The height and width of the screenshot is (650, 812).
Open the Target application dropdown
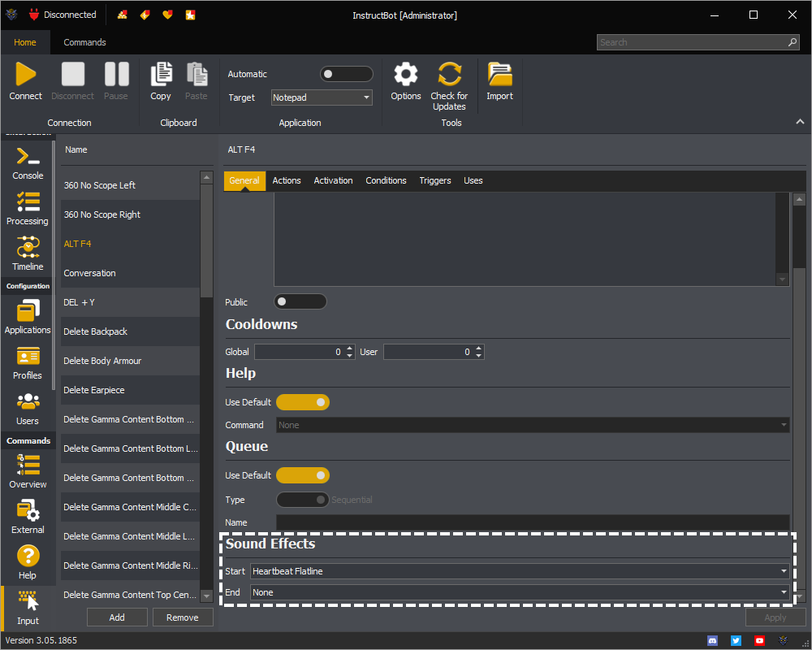[322, 97]
